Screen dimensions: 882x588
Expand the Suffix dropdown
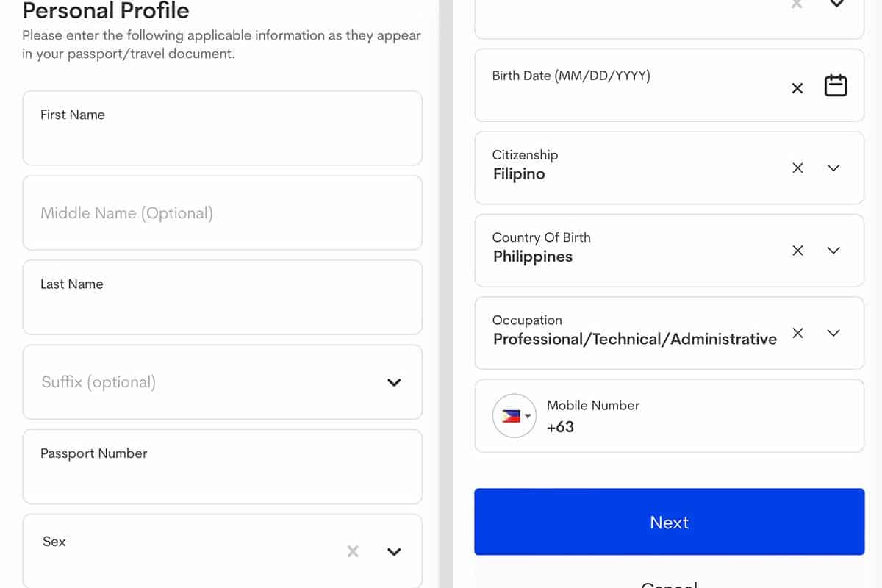click(394, 382)
